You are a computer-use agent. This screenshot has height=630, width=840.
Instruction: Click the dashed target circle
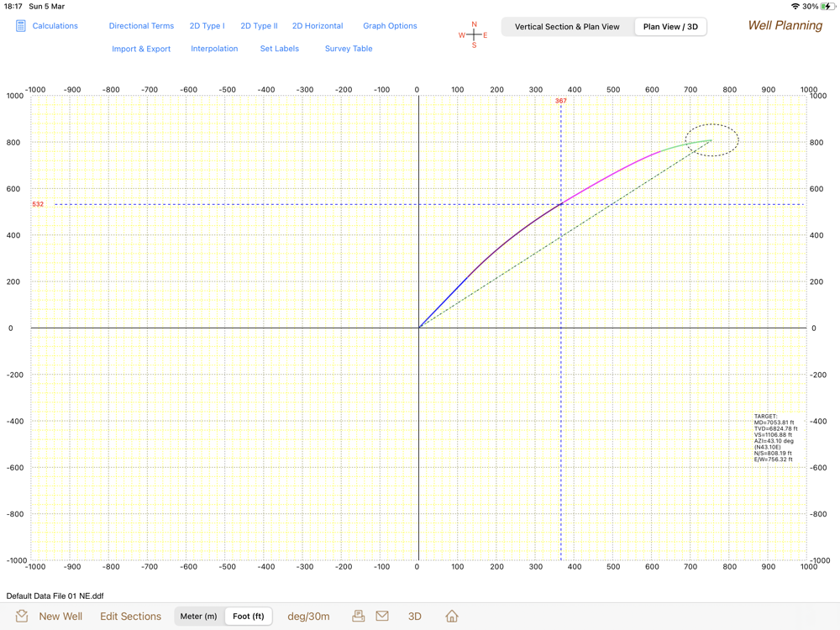point(712,139)
